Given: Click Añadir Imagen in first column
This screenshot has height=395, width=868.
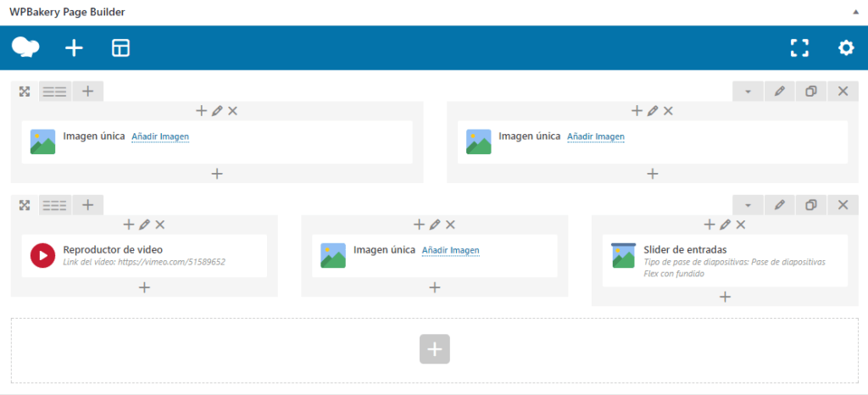Looking at the screenshot, I should point(160,136).
